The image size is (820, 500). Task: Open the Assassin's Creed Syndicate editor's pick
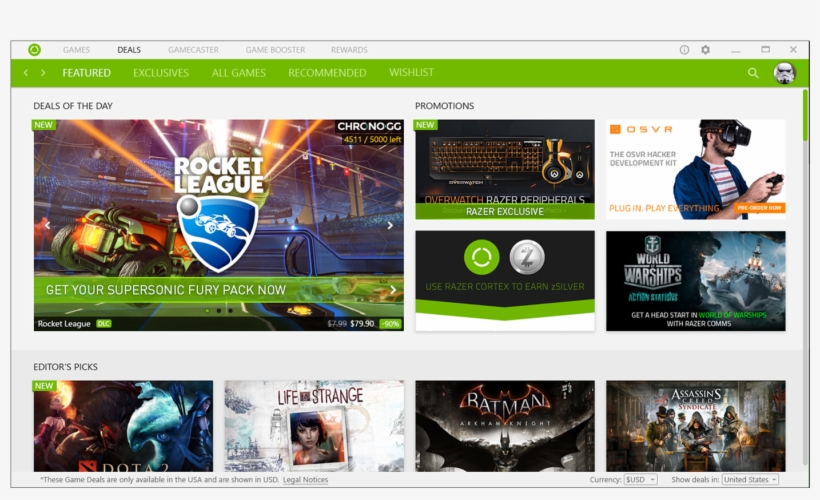point(696,426)
